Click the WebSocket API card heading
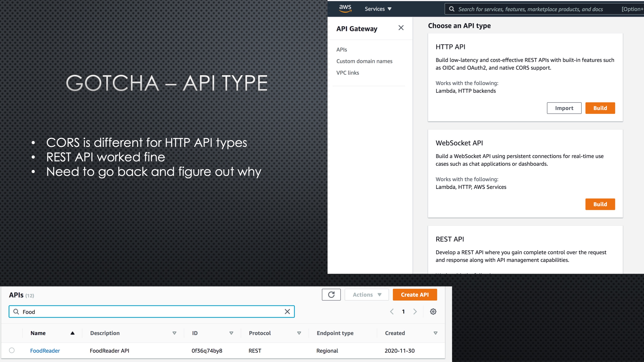Image resolution: width=644 pixels, height=362 pixels. click(x=459, y=143)
